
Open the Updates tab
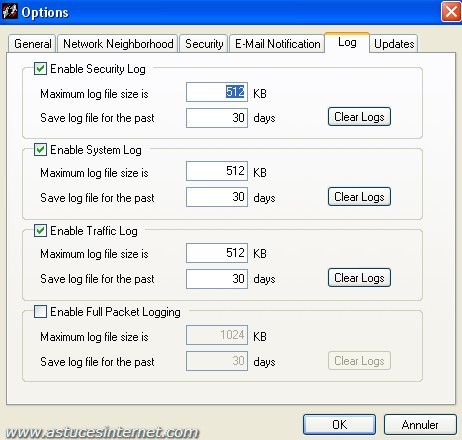(394, 44)
